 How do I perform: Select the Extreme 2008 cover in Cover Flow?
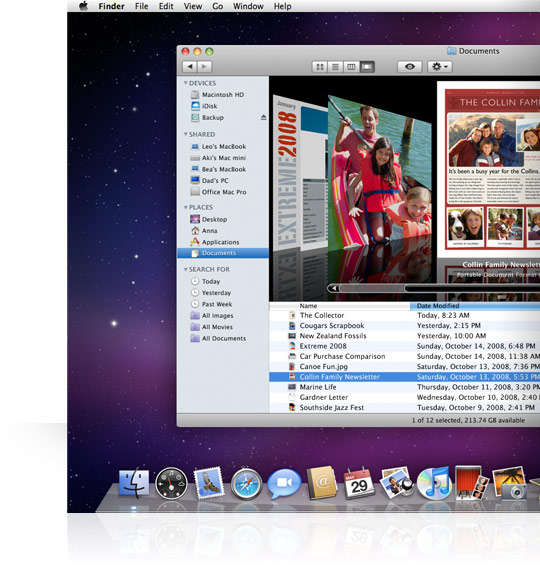tap(300, 174)
